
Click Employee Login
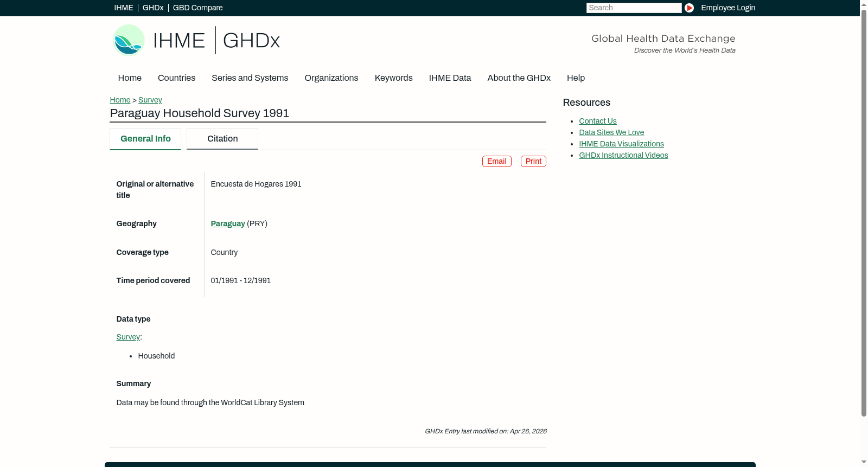point(728,8)
